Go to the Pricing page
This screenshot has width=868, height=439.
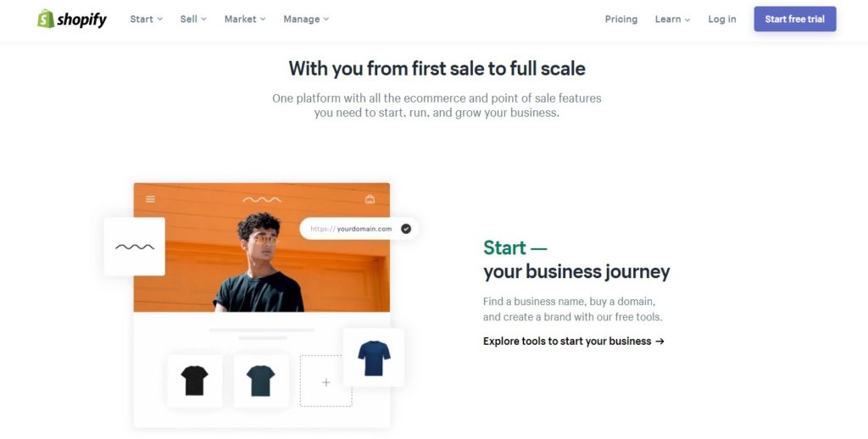click(x=621, y=19)
